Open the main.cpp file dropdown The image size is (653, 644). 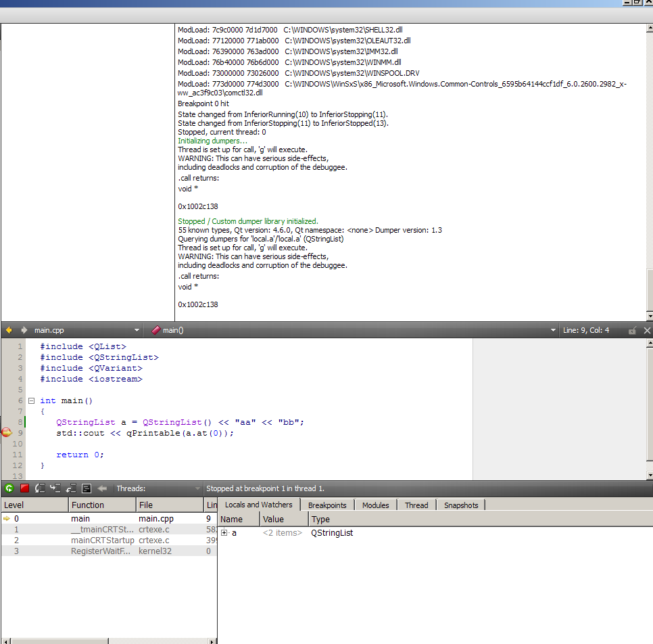(x=137, y=330)
